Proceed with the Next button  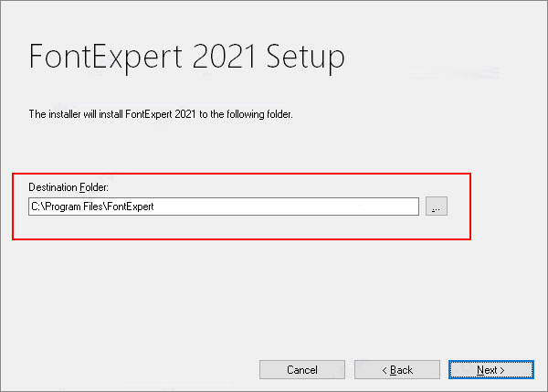click(x=491, y=370)
